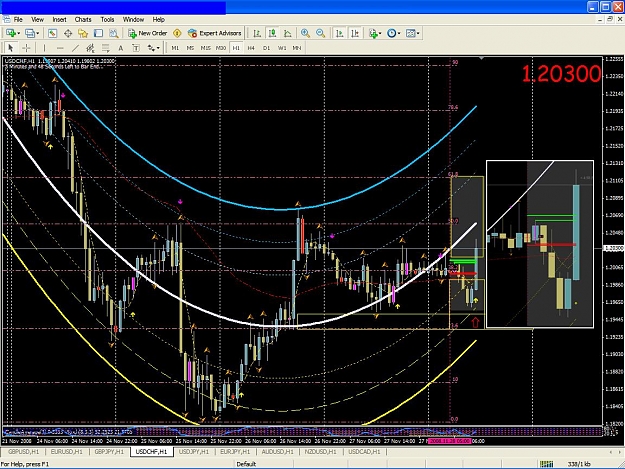Select the equidistant channel tool
This screenshot has height=469, width=625.
[x=90, y=48]
